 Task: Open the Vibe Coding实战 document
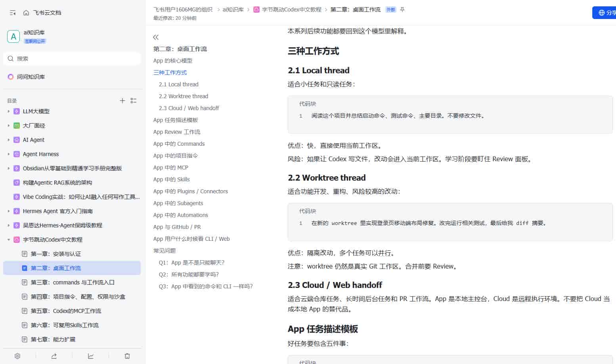[81, 197]
